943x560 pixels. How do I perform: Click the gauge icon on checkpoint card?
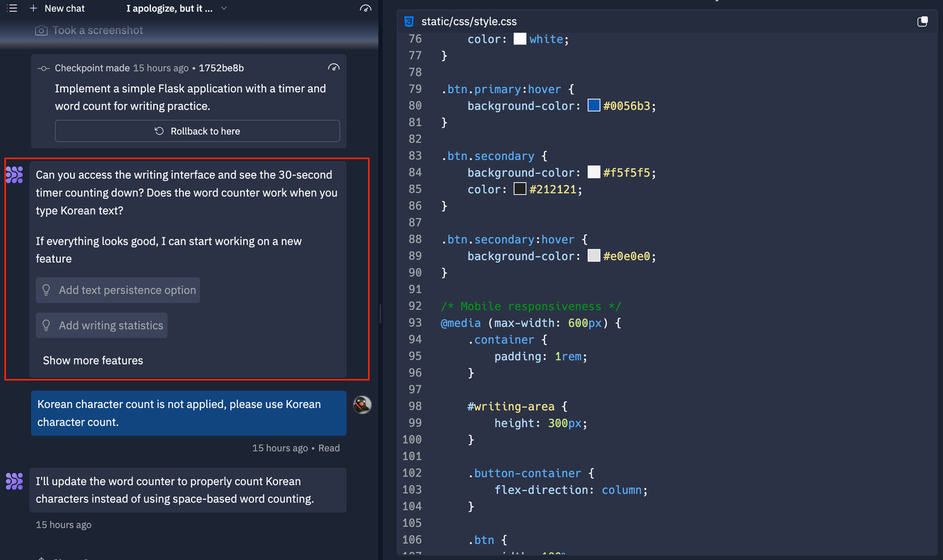(334, 68)
